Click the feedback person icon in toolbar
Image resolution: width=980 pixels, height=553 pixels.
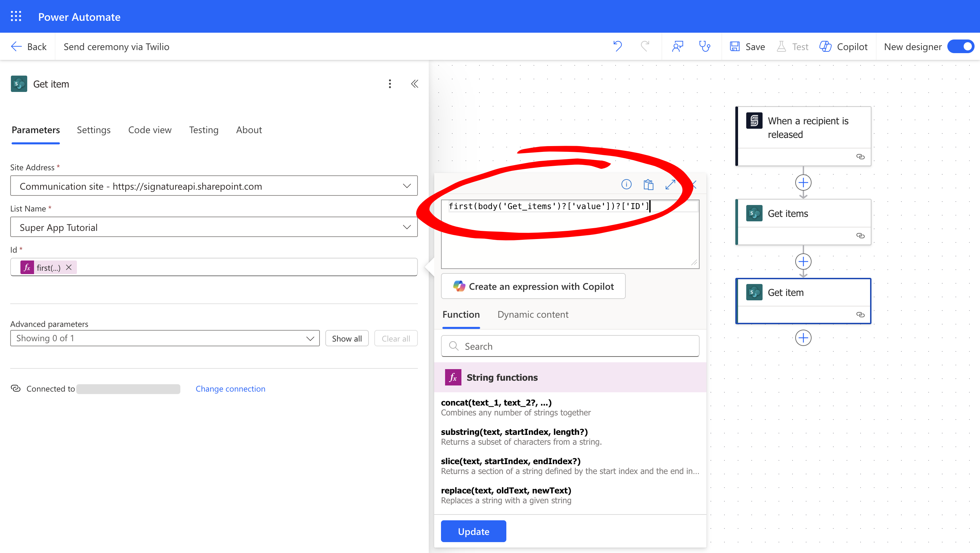click(x=677, y=46)
